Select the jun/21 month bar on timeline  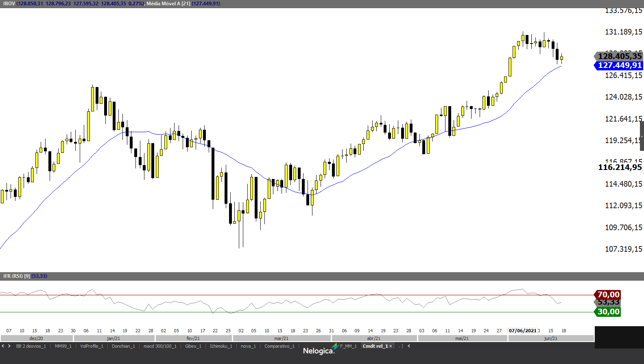click(x=550, y=338)
